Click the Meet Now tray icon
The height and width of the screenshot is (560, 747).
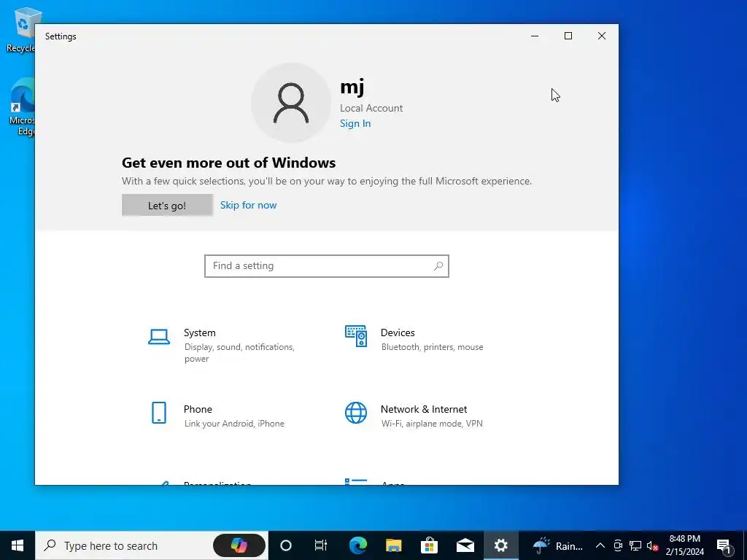(x=618, y=545)
